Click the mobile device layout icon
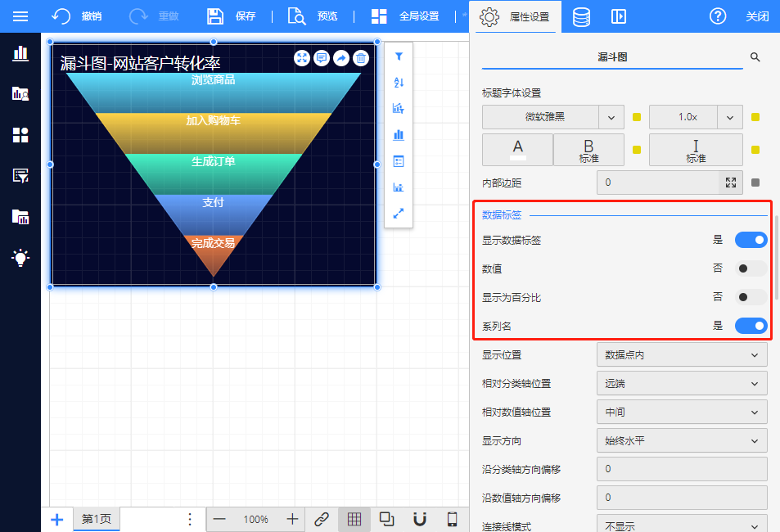Viewport: 780px width, 532px height. [452, 519]
